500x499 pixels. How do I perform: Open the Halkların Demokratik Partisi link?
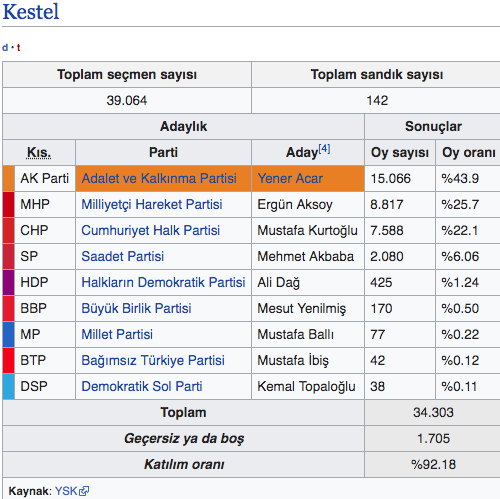tap(163, 282)
